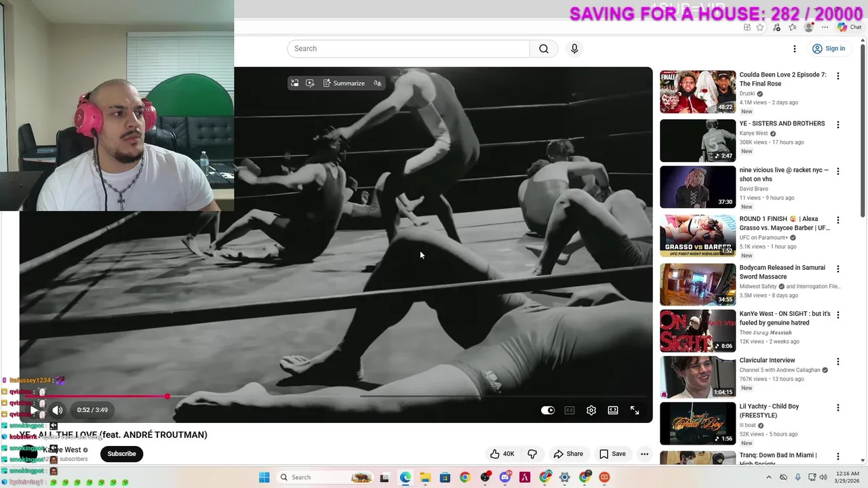Screen dimensions: 868x488
Task: Click the apps available icon in the address bar
Action: click(747, 27)
